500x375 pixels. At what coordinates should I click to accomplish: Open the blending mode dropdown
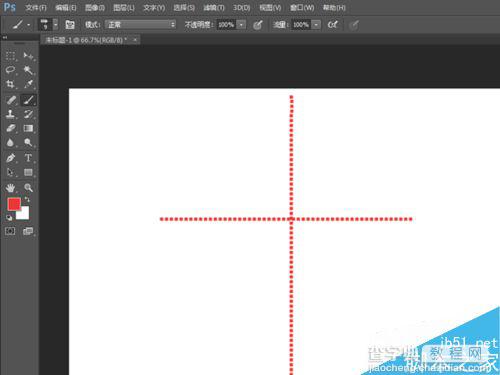point(140,25)
